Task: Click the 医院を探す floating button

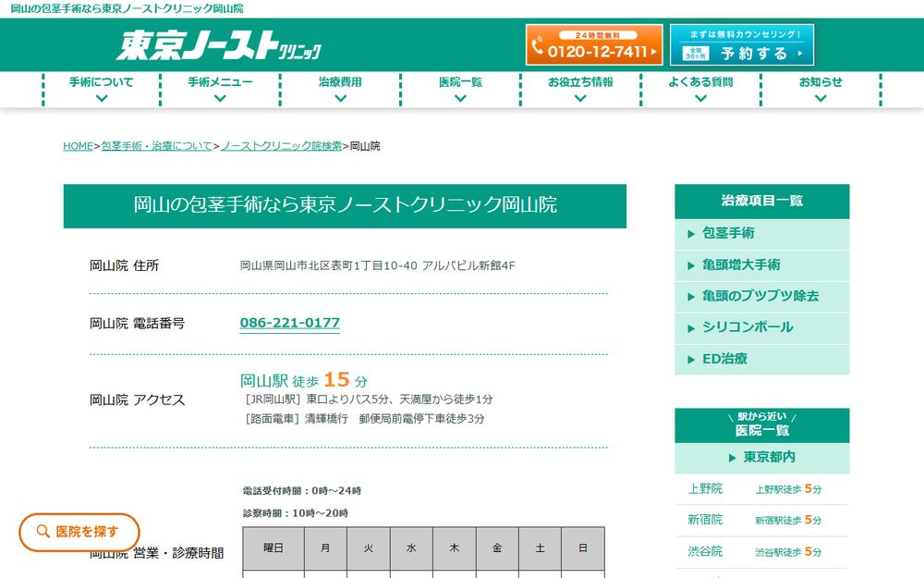Action: coord(79,532)
